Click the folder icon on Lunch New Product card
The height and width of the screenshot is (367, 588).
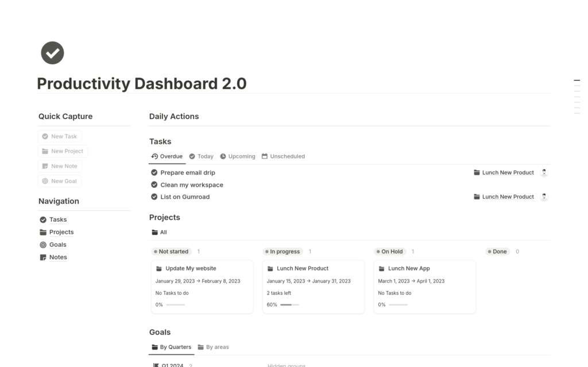[270, 269]
